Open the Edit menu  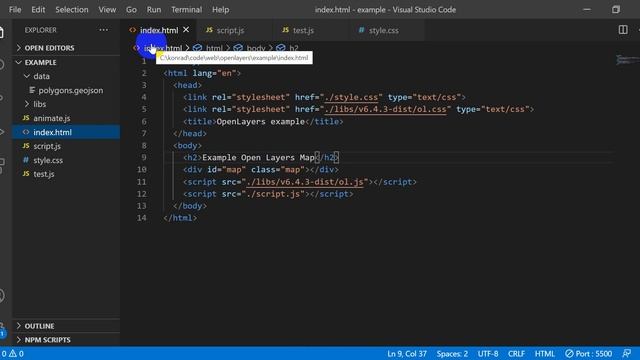coord(38,9)
